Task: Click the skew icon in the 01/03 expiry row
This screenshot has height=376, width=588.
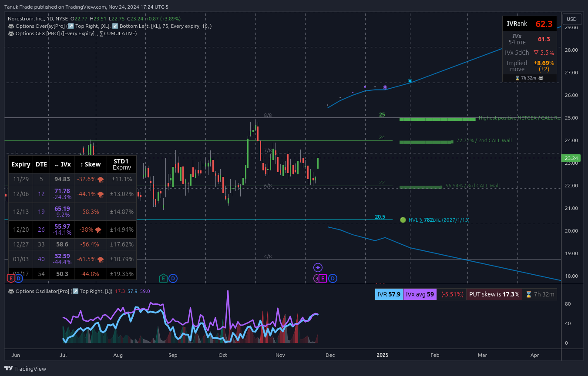Action: (x=101, y=259)
